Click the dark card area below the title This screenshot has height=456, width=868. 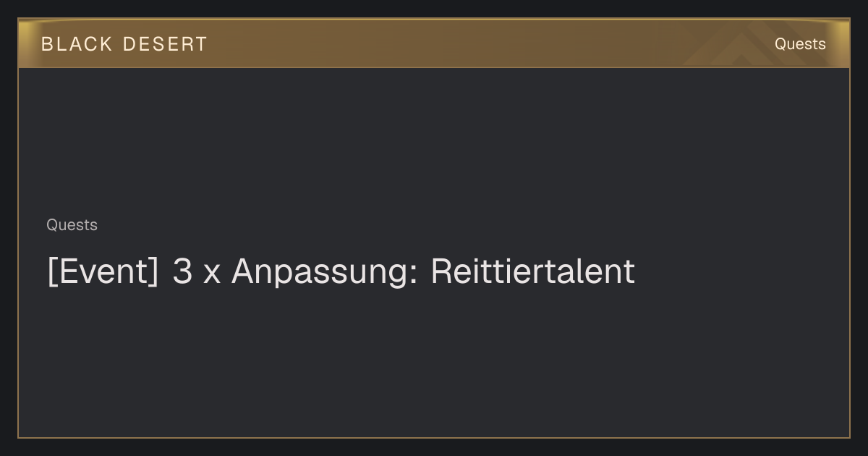click(434, 362)
